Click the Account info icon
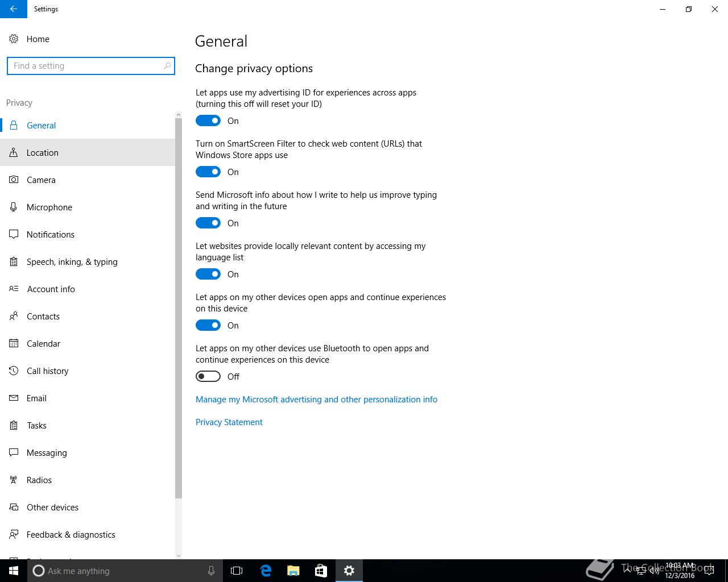 pos(14,289)
